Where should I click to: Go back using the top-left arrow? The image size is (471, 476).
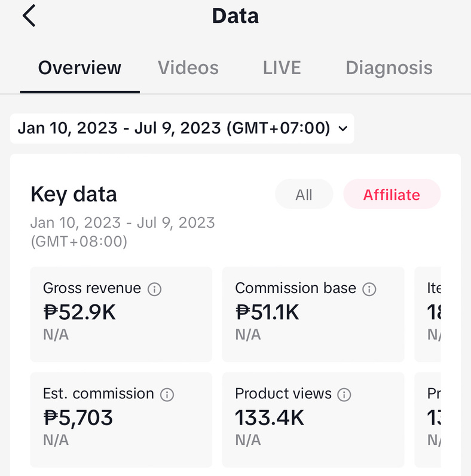tap(29, 16)
